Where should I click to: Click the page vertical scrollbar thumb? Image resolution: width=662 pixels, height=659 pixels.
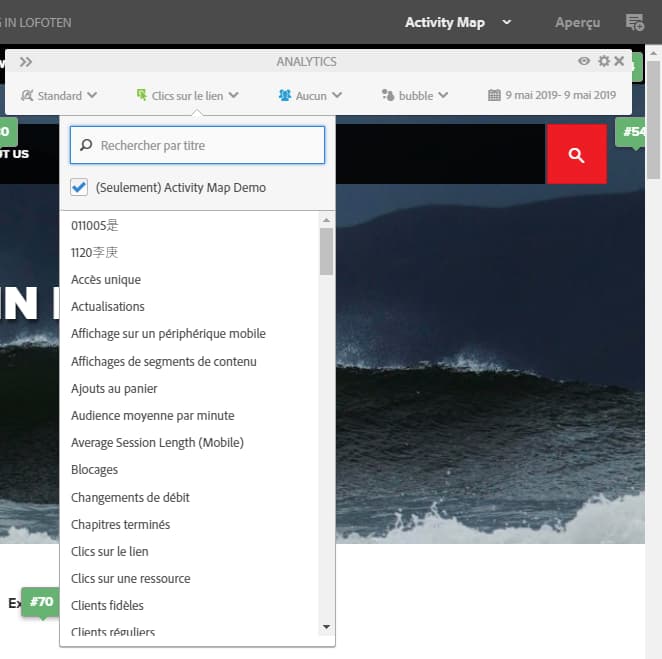(x=654, y=120)
